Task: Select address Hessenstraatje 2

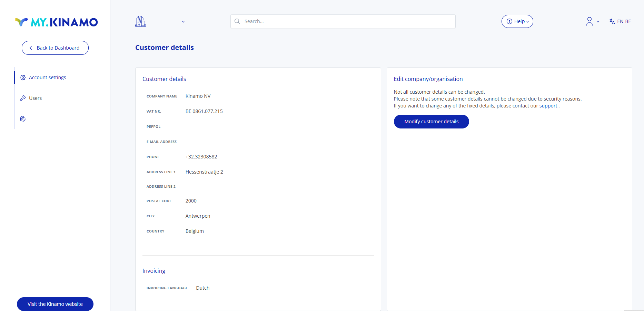Action: click(x=204, y=172)
